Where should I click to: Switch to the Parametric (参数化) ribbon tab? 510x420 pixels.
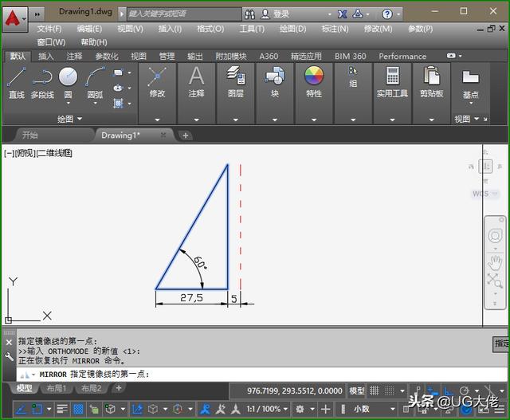(107, 56)
